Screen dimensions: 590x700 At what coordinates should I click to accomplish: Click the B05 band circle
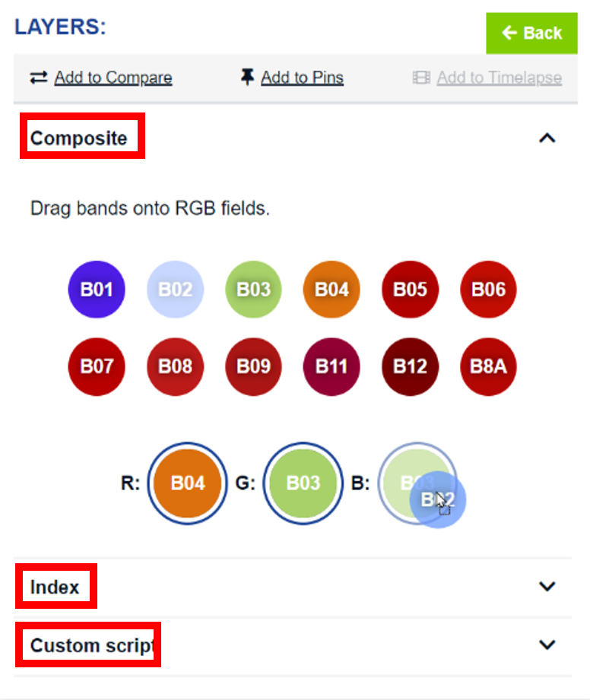(x=410, y=289)
